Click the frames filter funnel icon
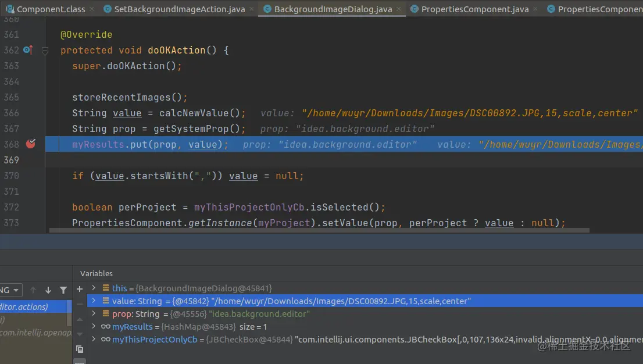Image resolution: width=643 pixels, height=364 pixels. (x=63, y=290)
